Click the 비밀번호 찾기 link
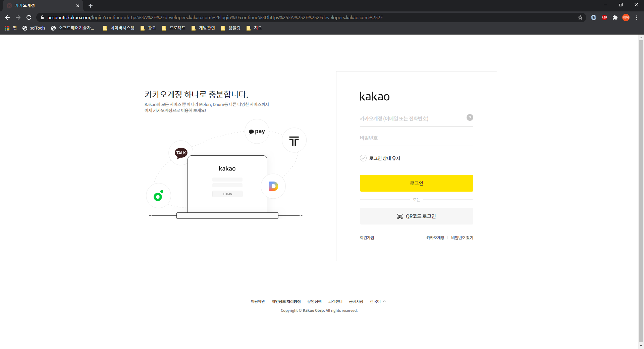644x349 pixels. (462, 238)
